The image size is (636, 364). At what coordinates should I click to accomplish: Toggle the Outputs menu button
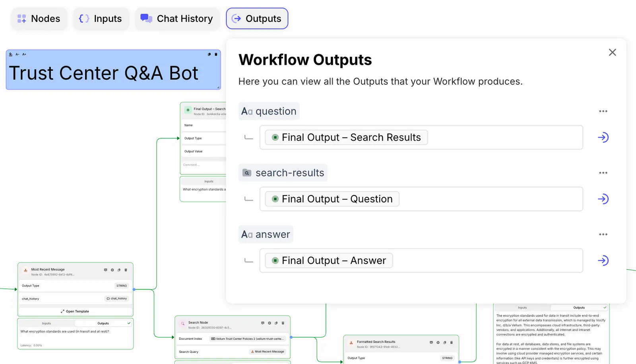pos(257,19)
